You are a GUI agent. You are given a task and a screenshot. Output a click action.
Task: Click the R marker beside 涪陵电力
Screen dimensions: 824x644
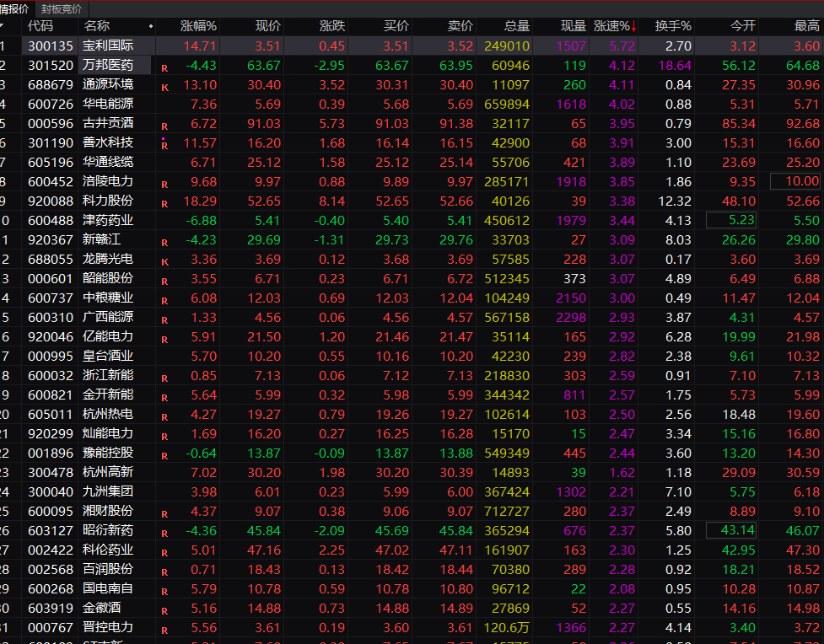[x=164, y=185]
